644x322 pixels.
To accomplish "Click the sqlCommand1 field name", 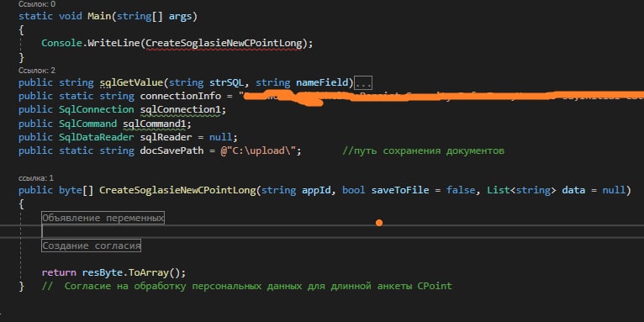I will 155,124.
